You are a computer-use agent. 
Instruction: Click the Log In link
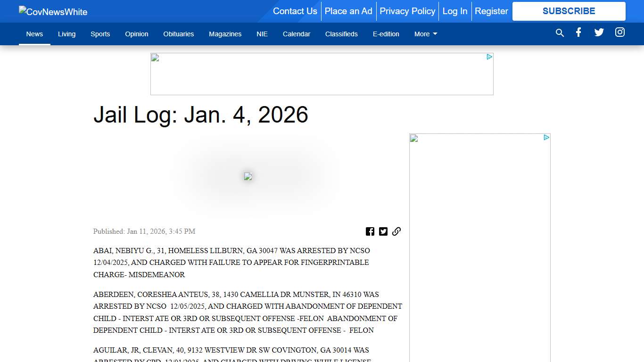tap(454, 11)
